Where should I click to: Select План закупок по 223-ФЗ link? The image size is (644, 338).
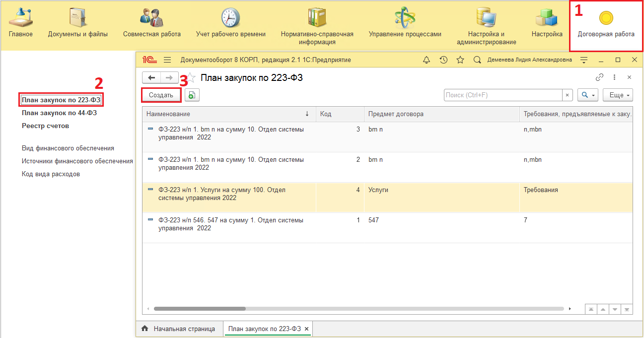61,100
